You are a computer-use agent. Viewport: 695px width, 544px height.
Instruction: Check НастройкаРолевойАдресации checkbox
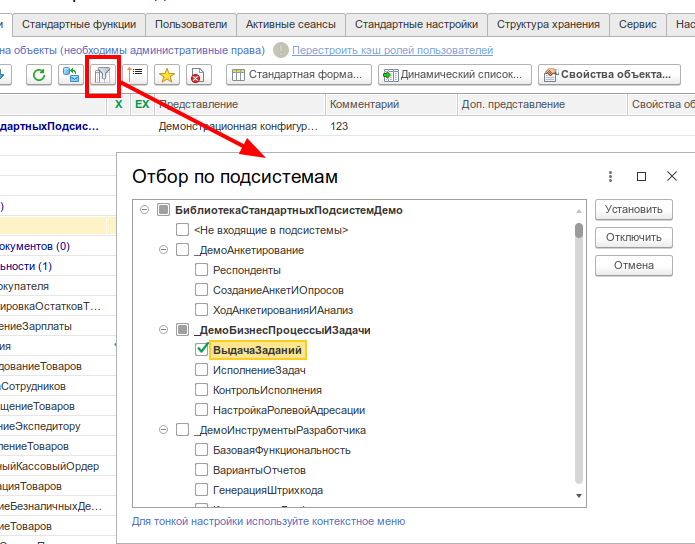[x=201, y=410]
